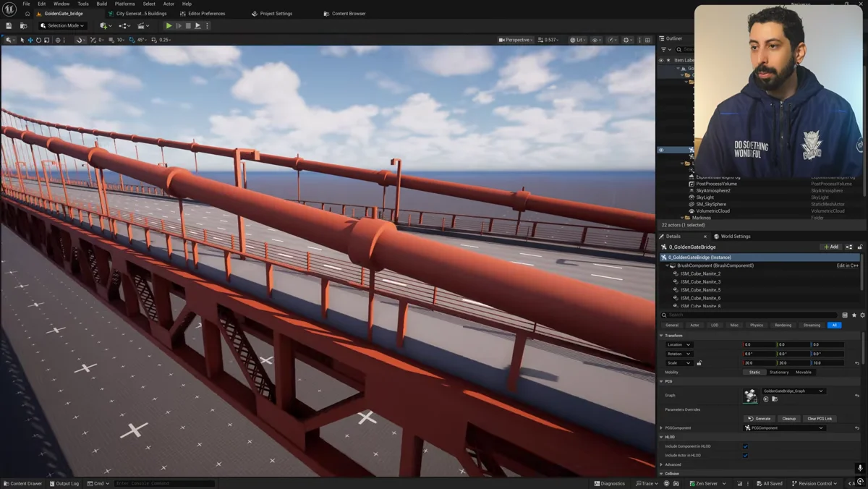Toggle Include Component in HLOD checkbox

(x=746, y=446)
